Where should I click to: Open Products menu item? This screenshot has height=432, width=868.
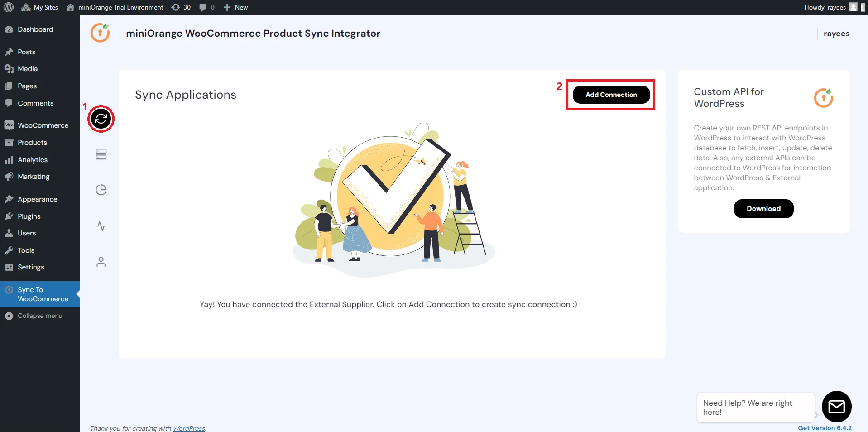40,143
